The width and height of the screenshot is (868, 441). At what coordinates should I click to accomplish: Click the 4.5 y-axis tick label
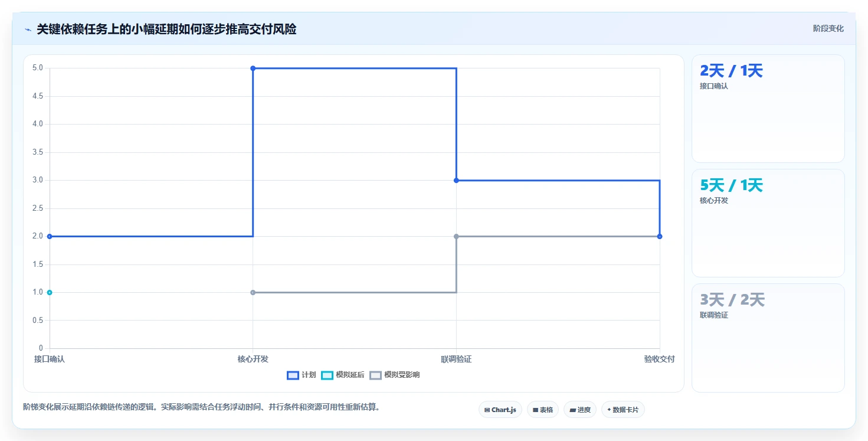click(x=38, y=96)
